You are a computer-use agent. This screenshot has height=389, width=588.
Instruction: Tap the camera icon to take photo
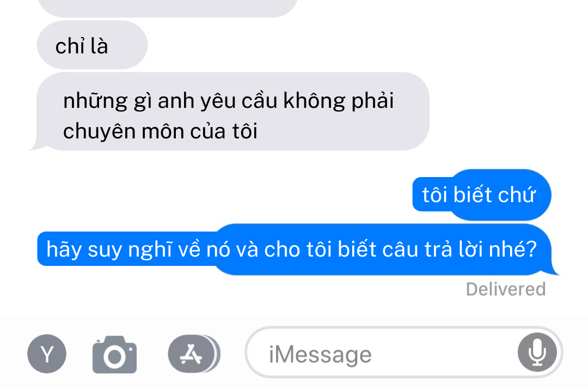[114, 355]
